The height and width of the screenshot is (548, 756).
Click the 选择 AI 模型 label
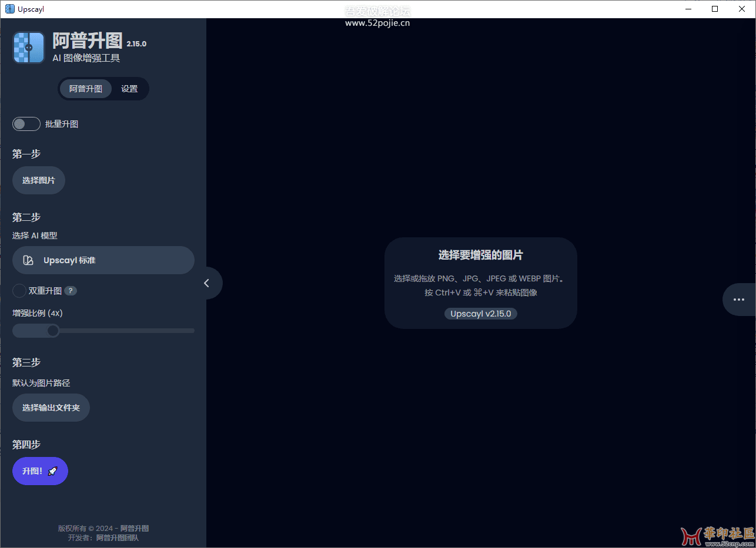coord(35,236)
